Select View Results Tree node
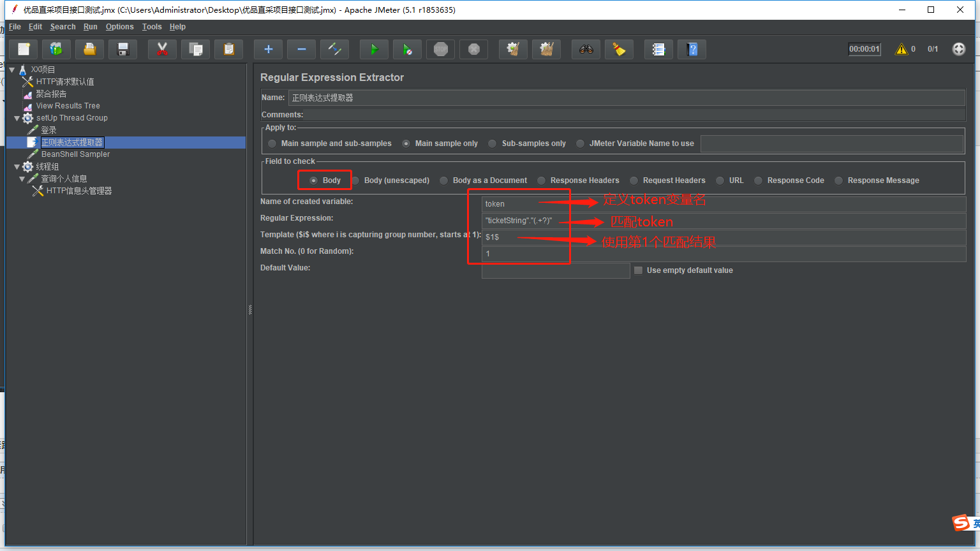 click(x=68, y=106)
